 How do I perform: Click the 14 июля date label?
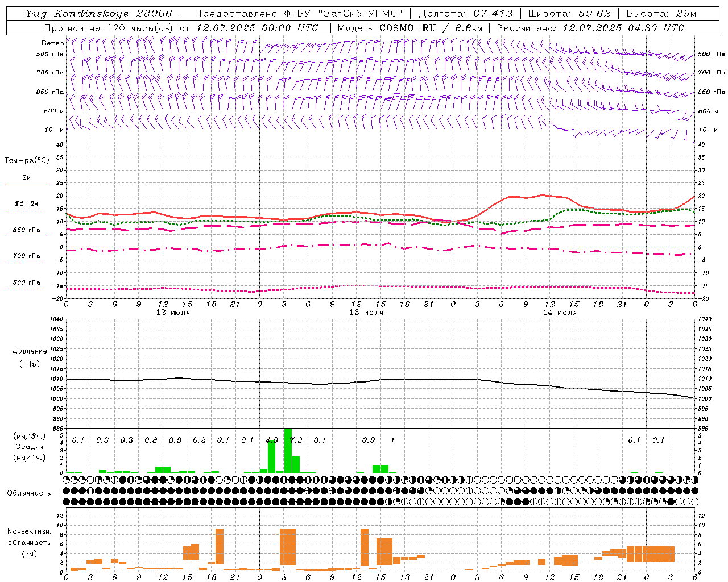[x=560, y=313]
